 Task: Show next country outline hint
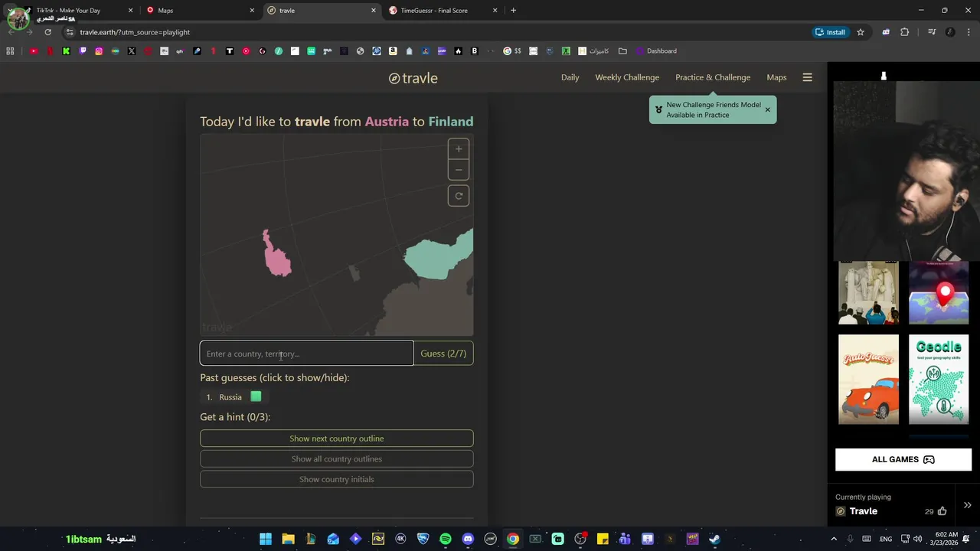[x=337, y=439]
